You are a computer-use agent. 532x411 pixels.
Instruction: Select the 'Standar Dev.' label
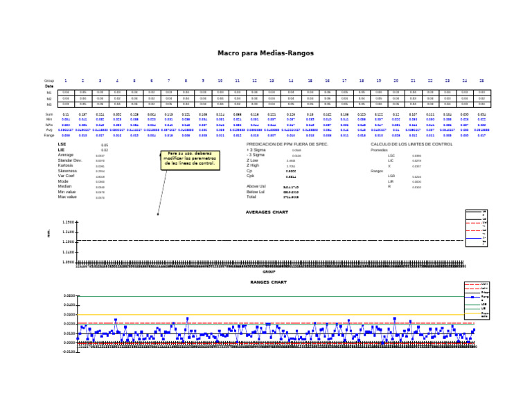tap(70, 161)
